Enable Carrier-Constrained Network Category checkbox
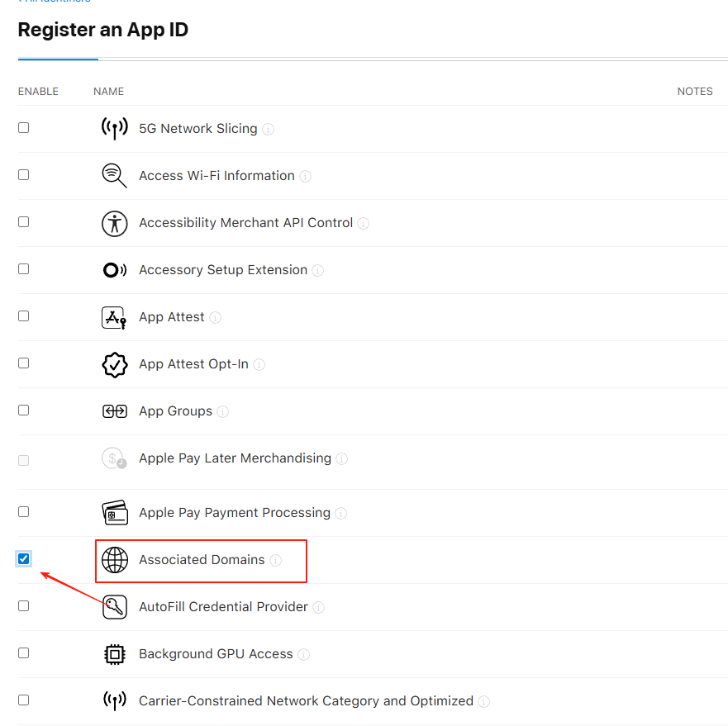This screenshot has height=726, width=728. (24, 700)
